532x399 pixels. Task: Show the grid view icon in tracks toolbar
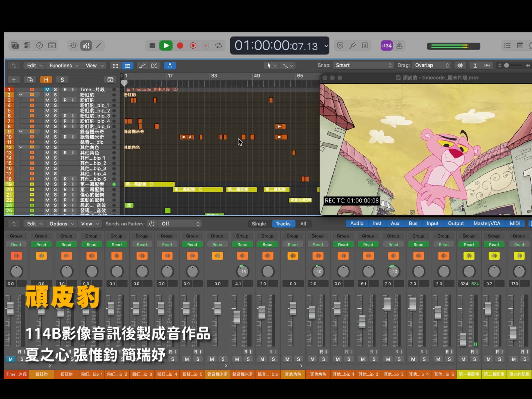pyautogui.click(x=115, y=66)
